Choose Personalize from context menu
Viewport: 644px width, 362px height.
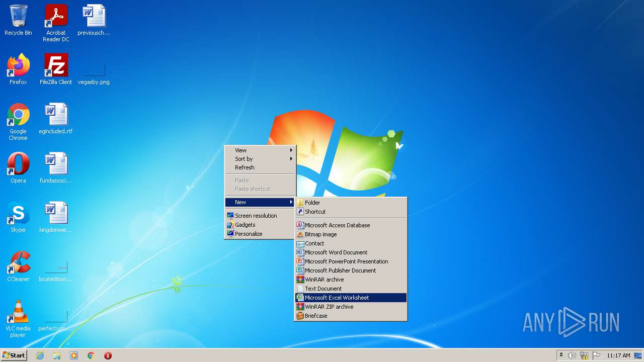point(260,234)
